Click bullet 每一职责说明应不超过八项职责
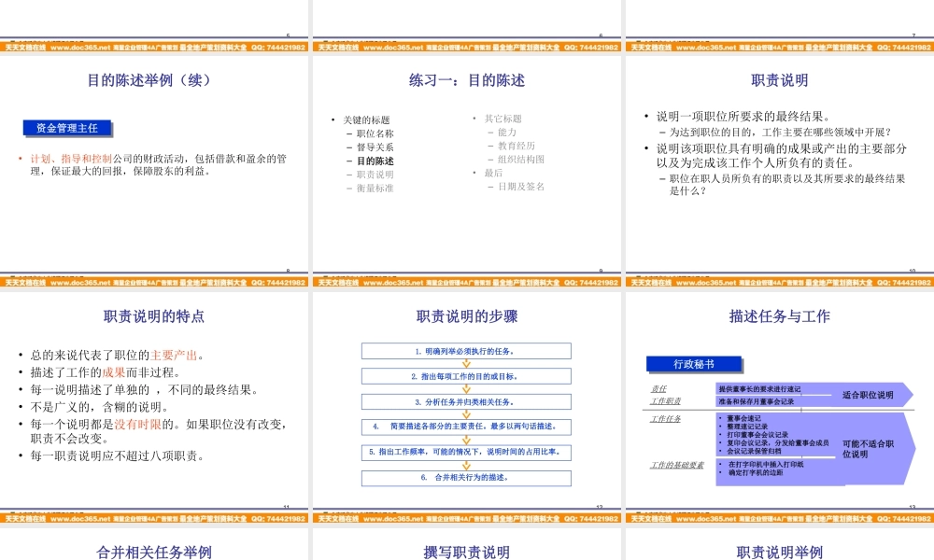The width and height of the screenshot is (934, 560). click(118, 456)
